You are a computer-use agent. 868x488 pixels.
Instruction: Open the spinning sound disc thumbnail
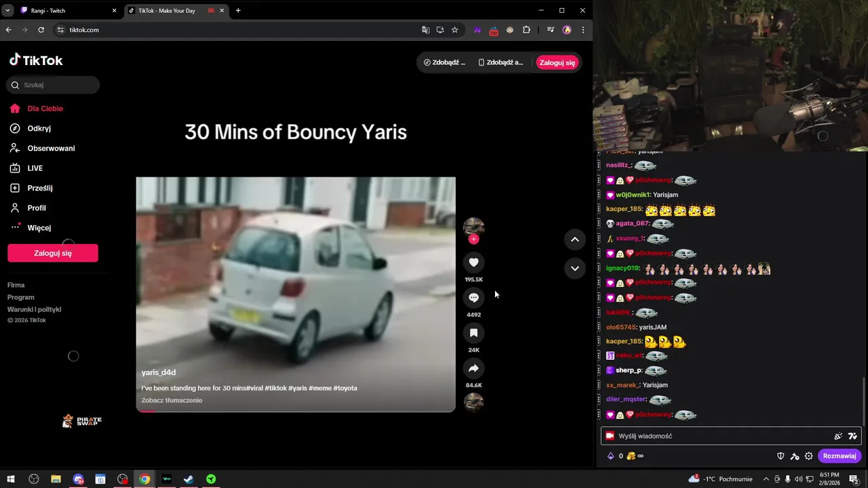coord(473,403)
